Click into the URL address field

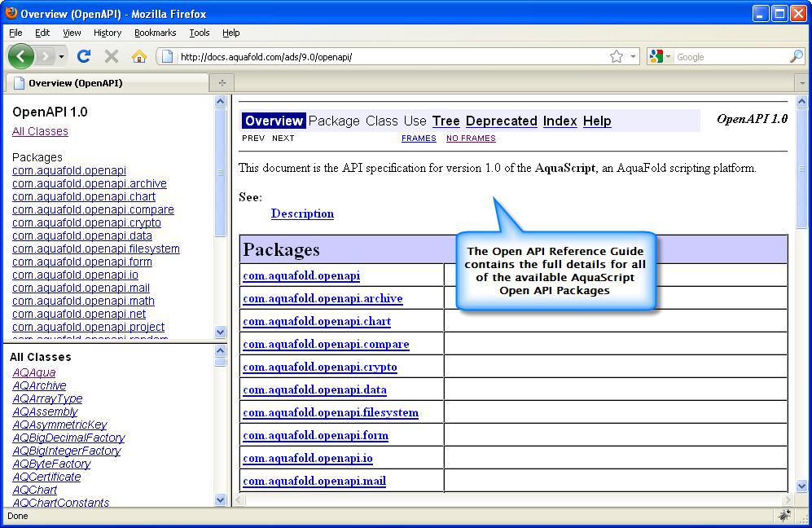pos(391,57)
